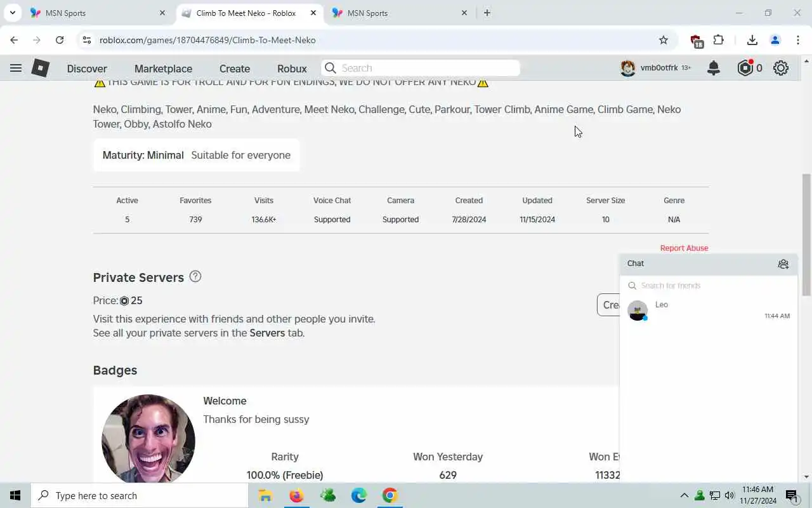The image size is (812, 508).
Task: Go back to the previous page
Action: coord(14,40)
